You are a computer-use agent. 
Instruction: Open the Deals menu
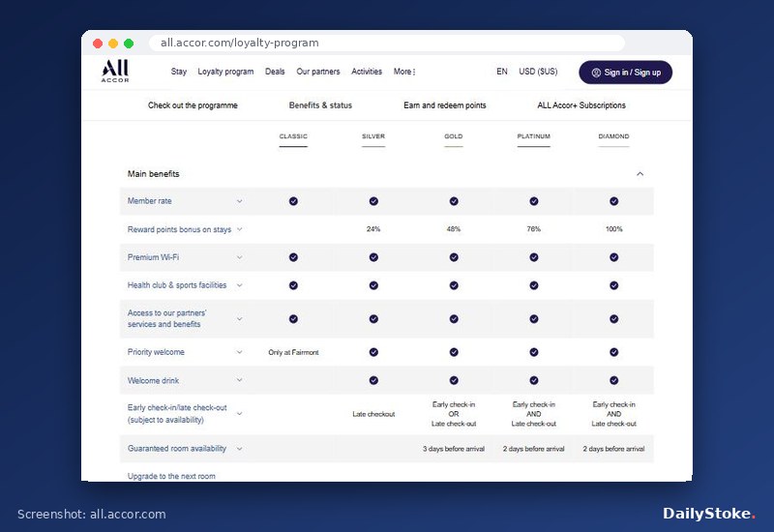point(275,72)
